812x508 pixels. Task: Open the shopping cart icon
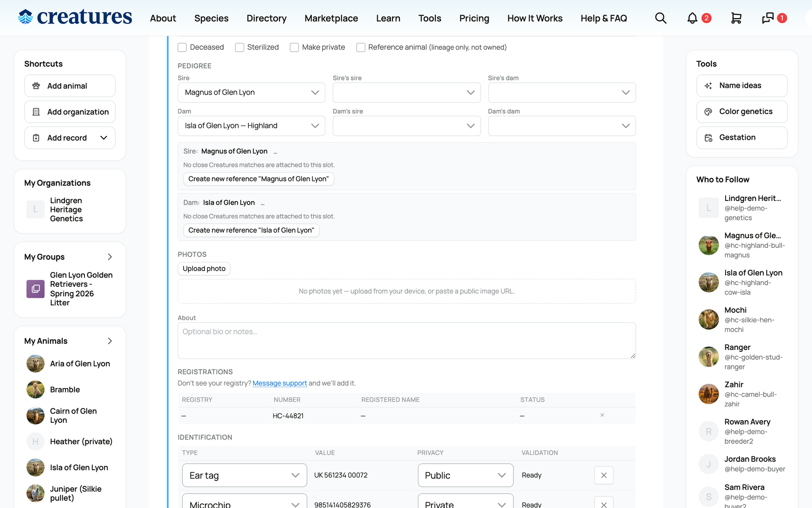(736, 18)
